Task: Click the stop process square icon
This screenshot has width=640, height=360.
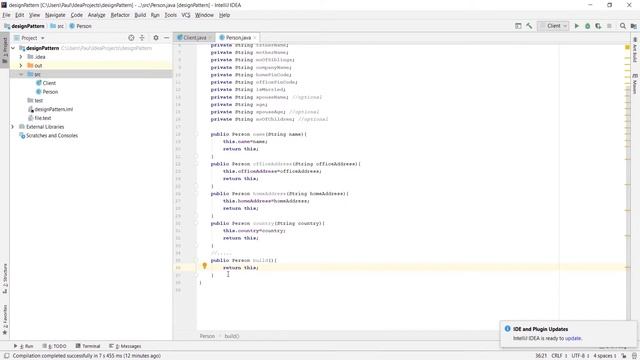Action: click(x=609, y=26)
